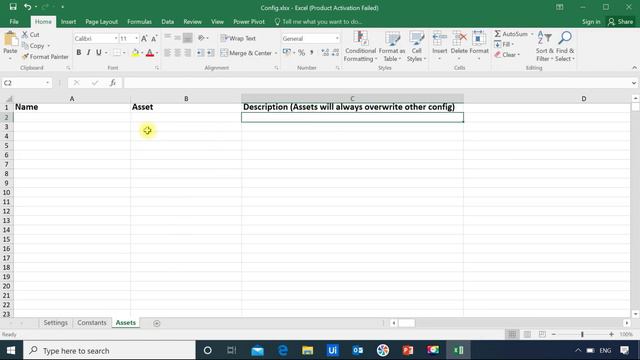The height and width of the screenshot is (360, 640).
Task: Open Sort & Filter menu
Action: tap(544, 46)
